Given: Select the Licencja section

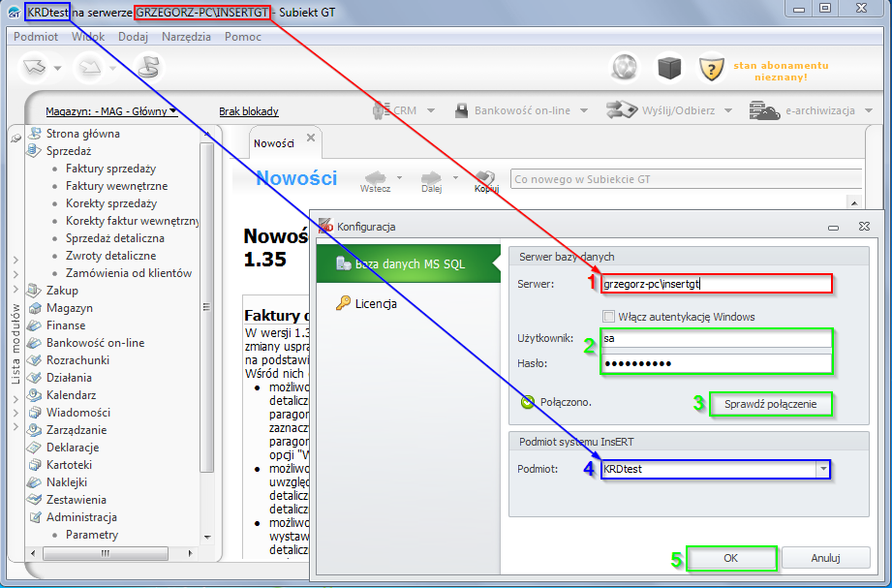Looking at the screenshot, I should click(376, 303).
